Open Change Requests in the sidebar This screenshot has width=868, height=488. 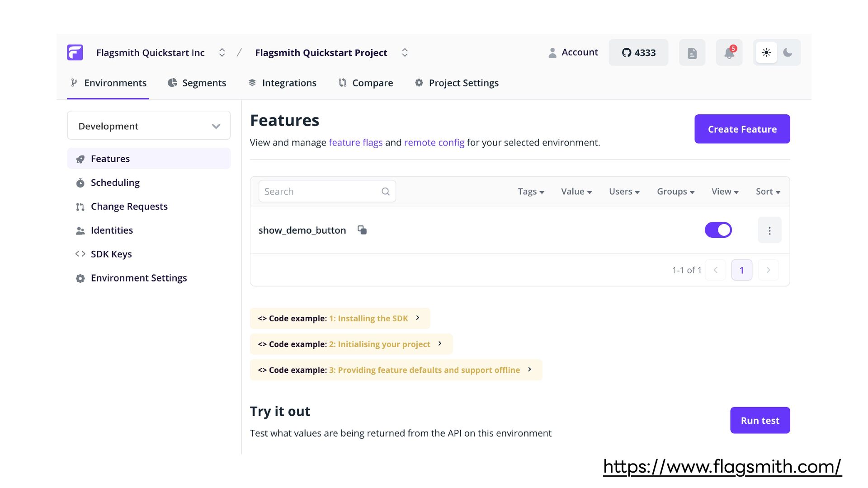(149, 206)
